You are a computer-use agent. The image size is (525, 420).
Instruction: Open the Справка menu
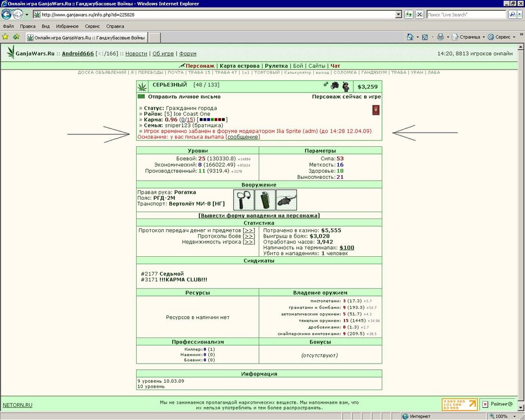click(115, 26)
